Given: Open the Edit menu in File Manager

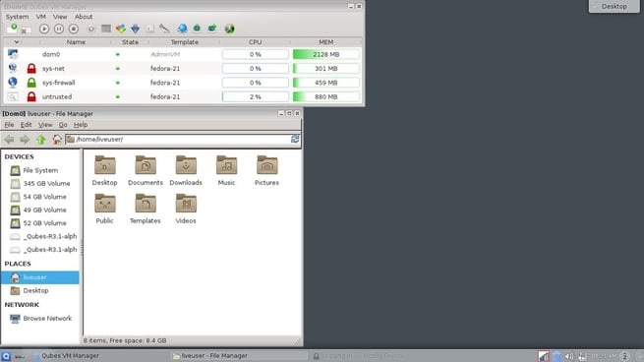Looking at the screenshot, I should click(x=26, y=125).
